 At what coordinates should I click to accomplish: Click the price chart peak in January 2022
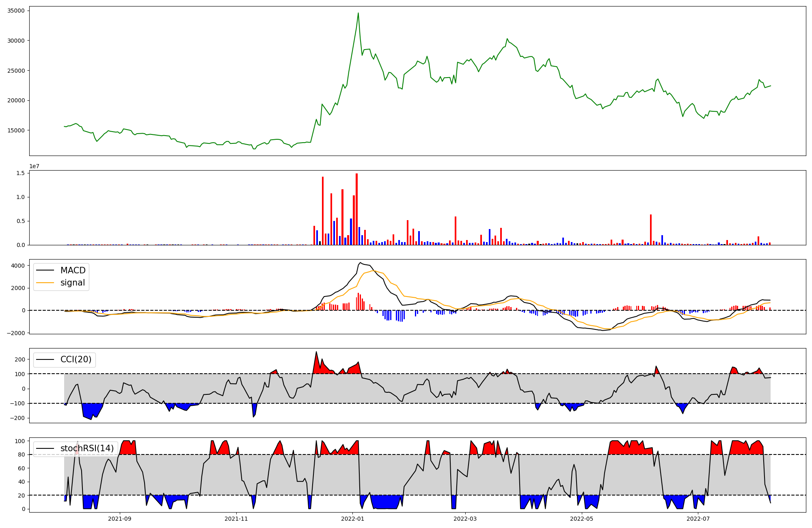pos(358,13)
